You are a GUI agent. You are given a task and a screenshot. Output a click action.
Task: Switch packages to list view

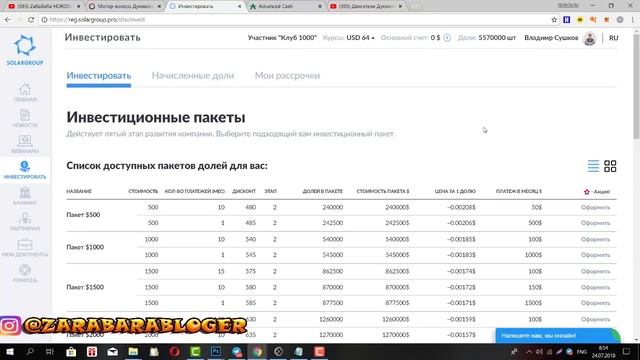593,166
